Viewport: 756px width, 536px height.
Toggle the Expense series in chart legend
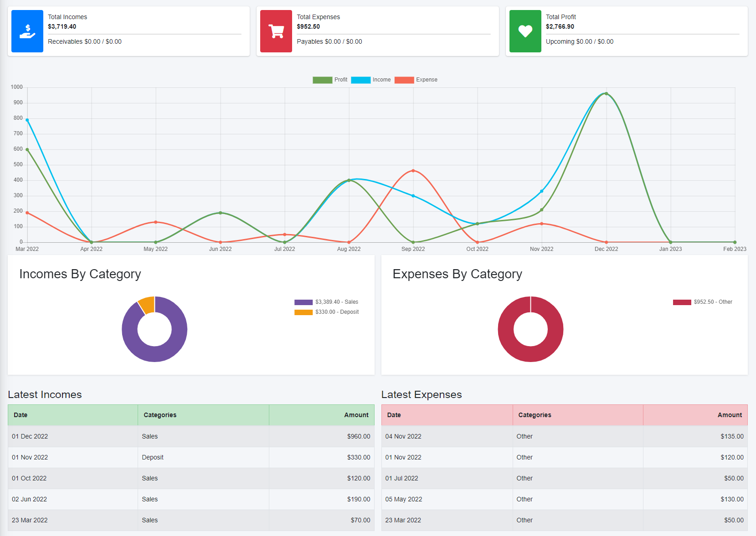point(416,80)
